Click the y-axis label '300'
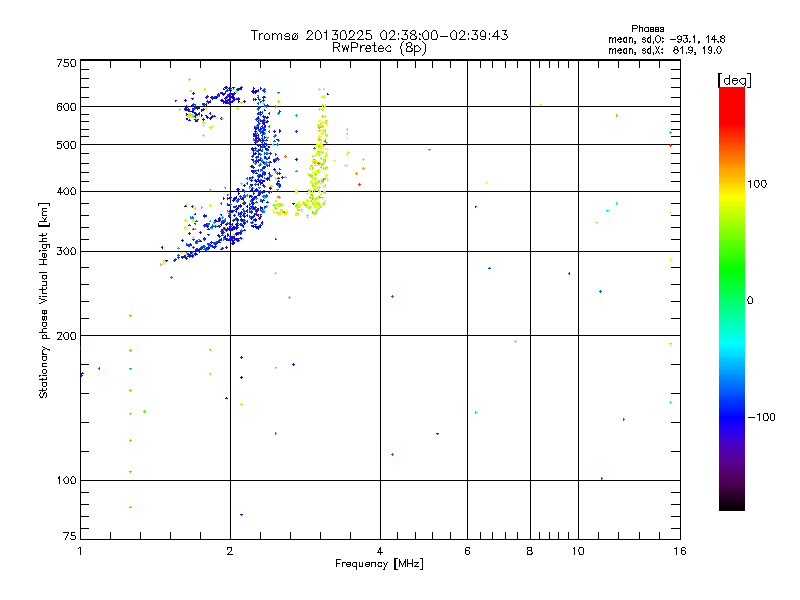This screenshot has width=800, height=600. [x=66, y=252]
